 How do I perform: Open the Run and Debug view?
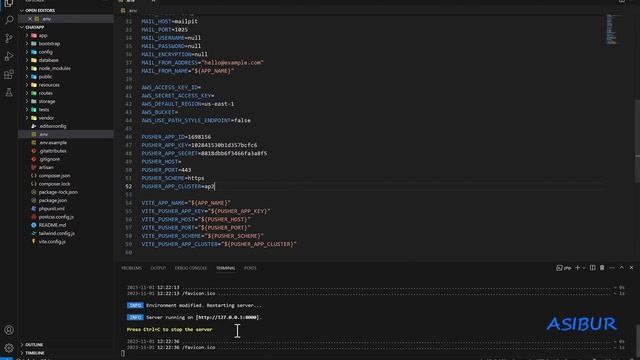pos(9,56)
